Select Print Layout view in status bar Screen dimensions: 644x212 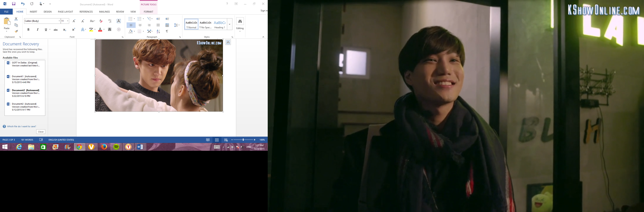tap(217, 140)
